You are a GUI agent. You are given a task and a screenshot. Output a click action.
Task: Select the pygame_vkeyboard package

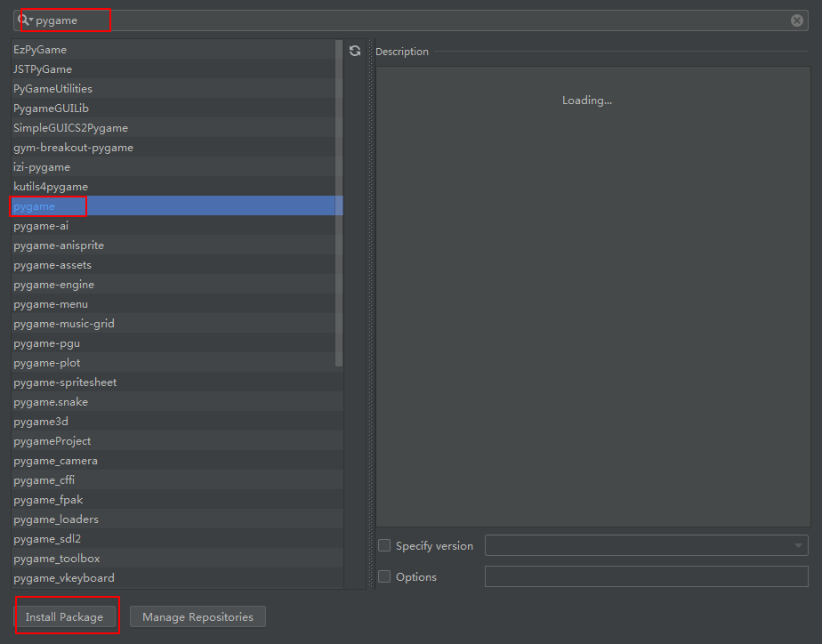tap(177, 578)
